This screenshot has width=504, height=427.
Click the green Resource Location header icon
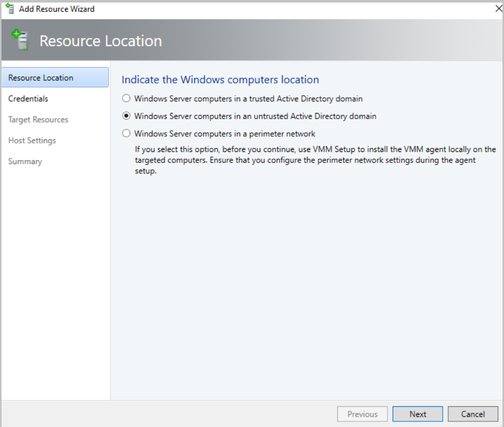click(x=19, y=41)
